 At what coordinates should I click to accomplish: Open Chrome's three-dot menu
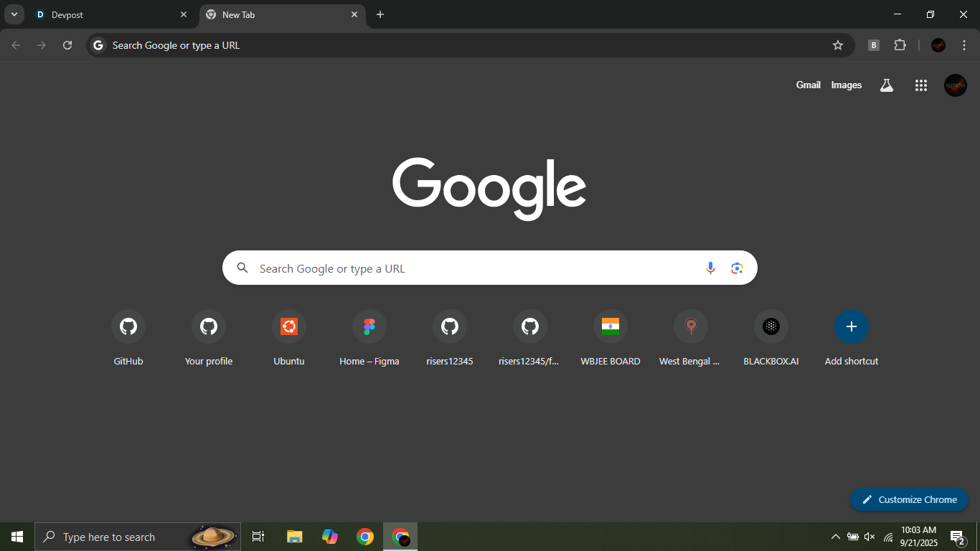(964, 45)
